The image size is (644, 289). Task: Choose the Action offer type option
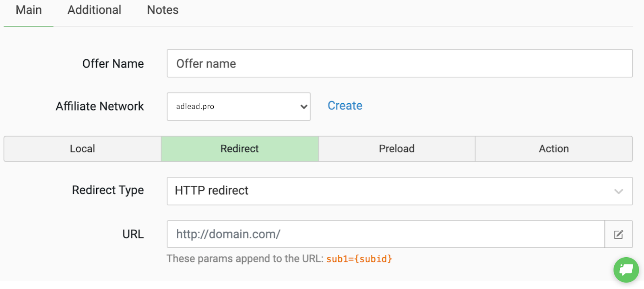point(554,149)
